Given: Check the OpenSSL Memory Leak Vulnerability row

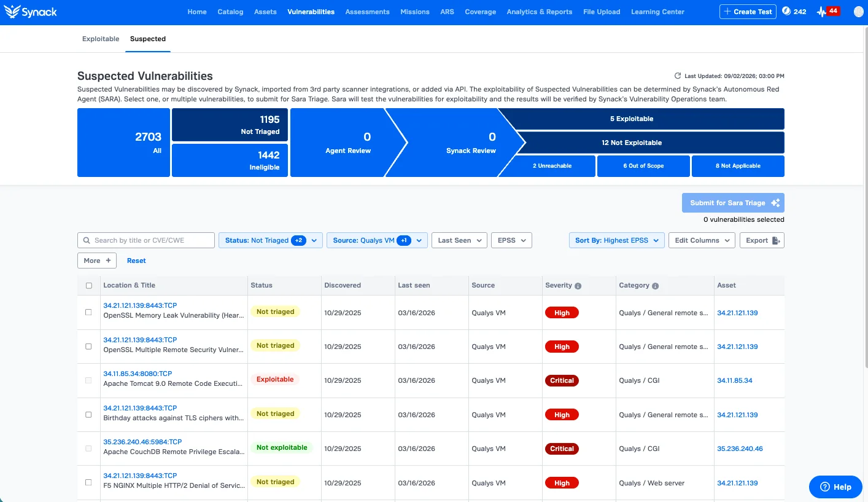Looking at the screenshot, I should click(88, 312).
